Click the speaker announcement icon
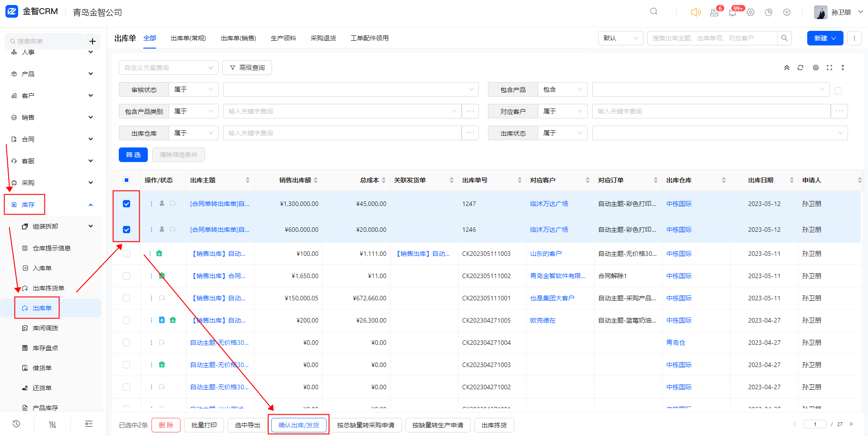 (695, 12)
